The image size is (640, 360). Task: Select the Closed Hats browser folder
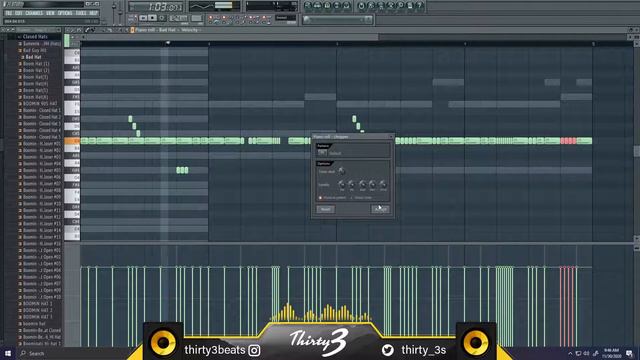pos(35,37)
